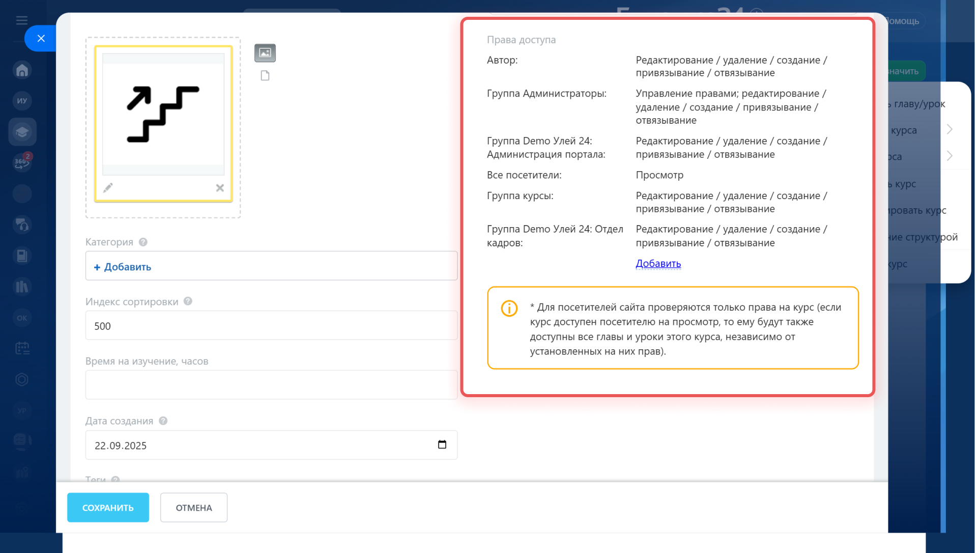Open the home icon in sidebar
This screenshot has height=553, width=980.
tap(22, 70)
